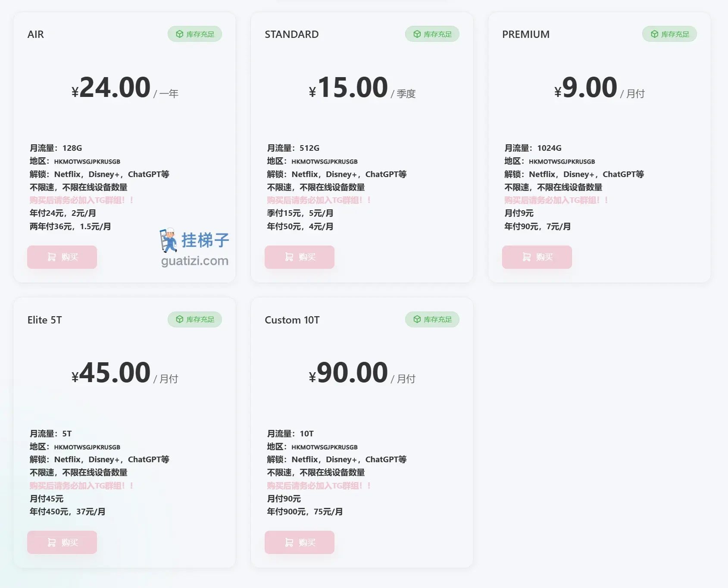Image resolution: width=728 pixels, height=588 pixels.
Task: Click 购买 on the AIR plan card
Action: point(62,257)
